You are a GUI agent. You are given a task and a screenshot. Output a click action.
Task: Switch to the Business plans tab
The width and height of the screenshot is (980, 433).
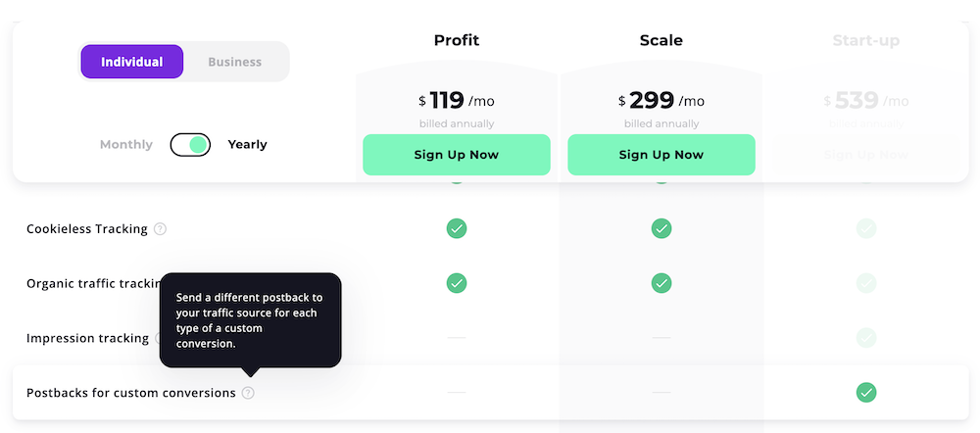[x=235, y=62]
